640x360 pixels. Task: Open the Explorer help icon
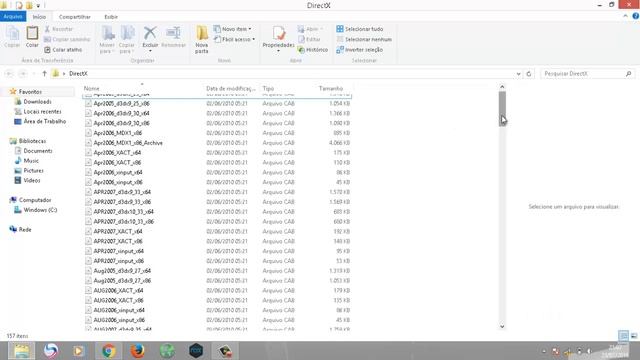click(x=636, y=16)
